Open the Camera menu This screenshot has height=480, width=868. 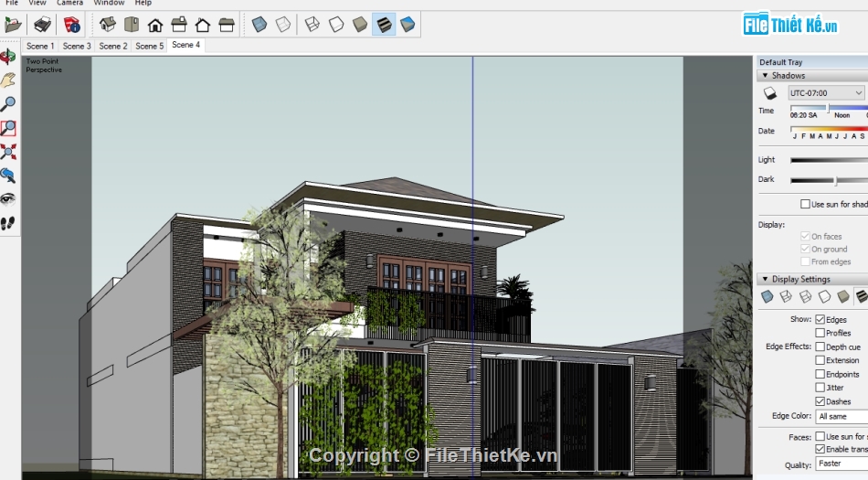[69, 3]
